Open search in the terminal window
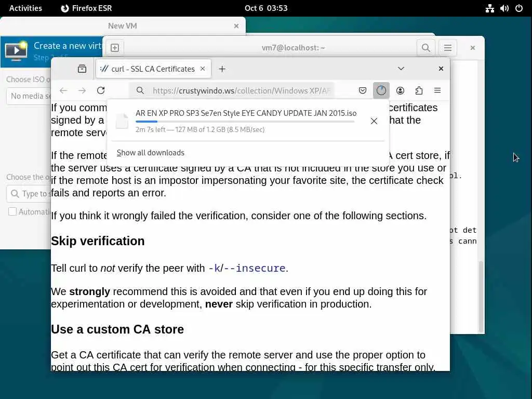532x399 pixels. pyautogui.click(x=425, y=48)
